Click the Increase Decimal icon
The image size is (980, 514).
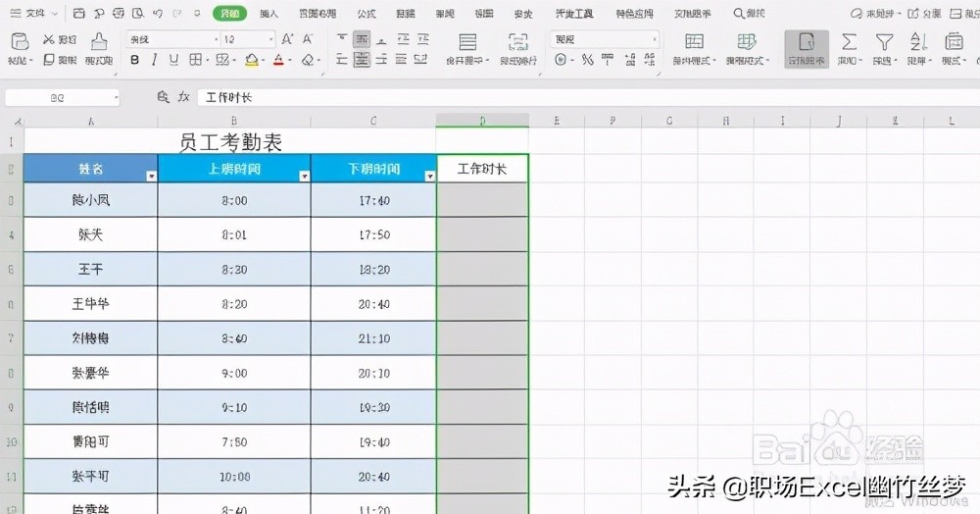(x=629, y=60)
